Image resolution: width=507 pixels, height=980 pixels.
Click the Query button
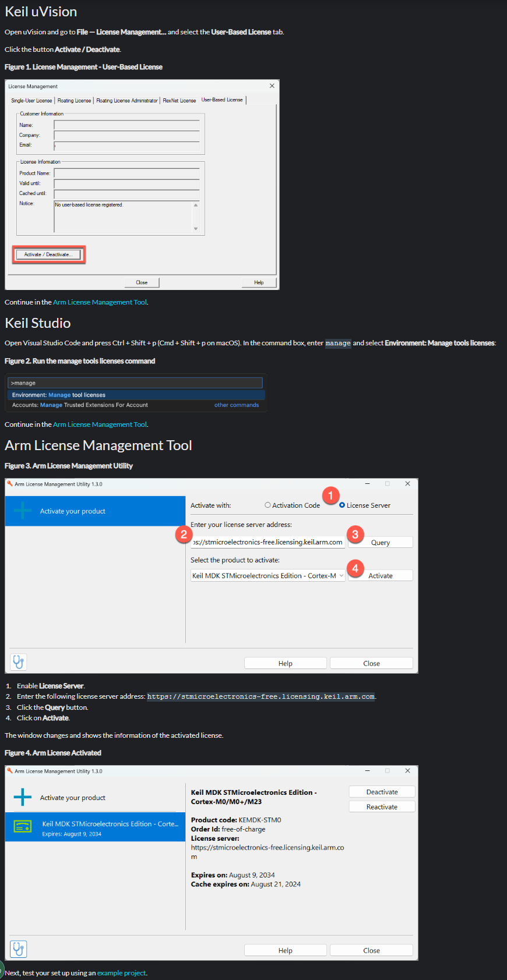point(381,542)
